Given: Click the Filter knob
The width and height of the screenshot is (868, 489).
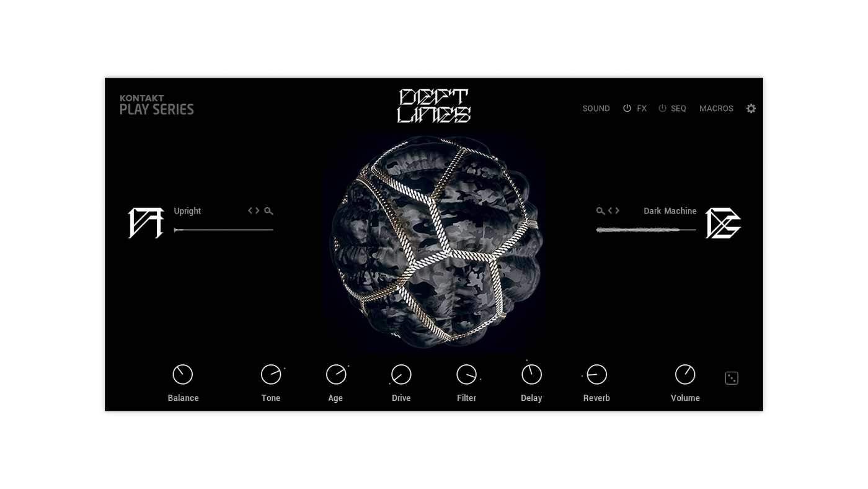Looking at the screenshot, I should click(x=466, y=374).
